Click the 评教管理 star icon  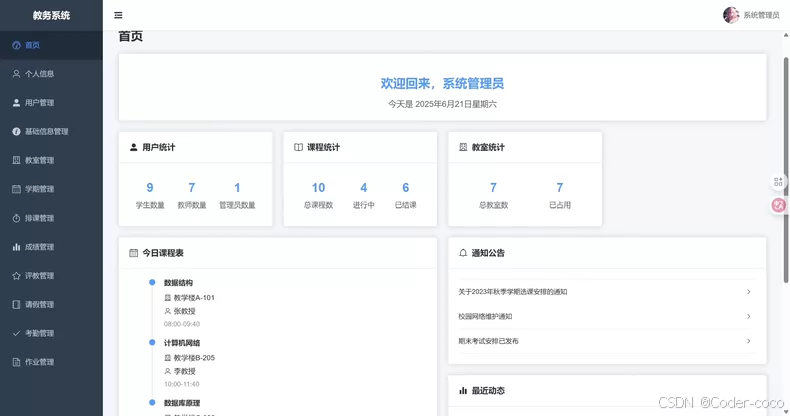pyautogui.click(x=17, y=275)
